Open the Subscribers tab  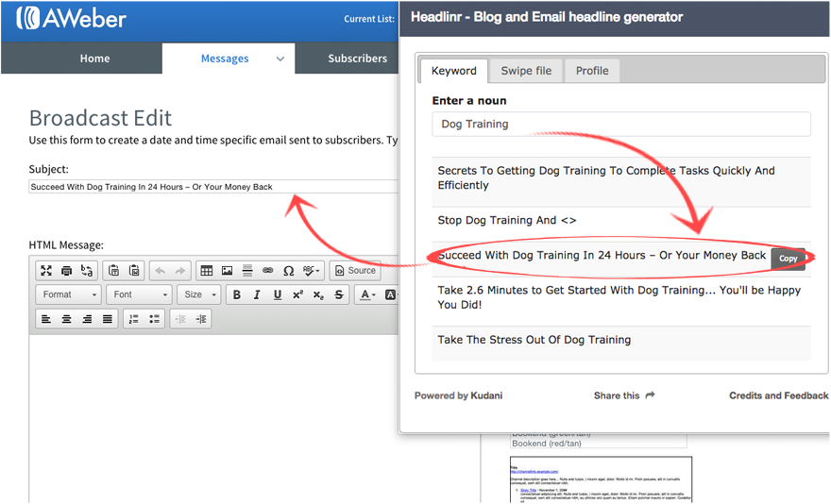click(x=357, y=59)
